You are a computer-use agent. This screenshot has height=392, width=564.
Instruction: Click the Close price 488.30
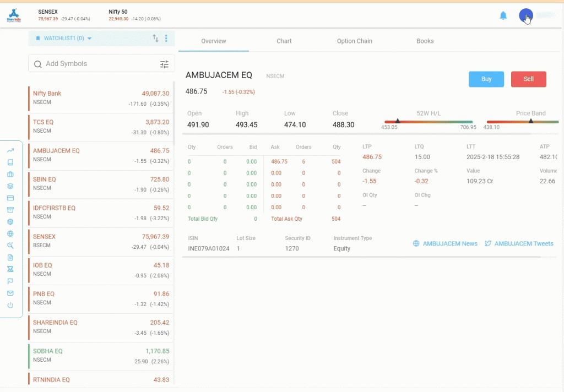coord(344,125)
